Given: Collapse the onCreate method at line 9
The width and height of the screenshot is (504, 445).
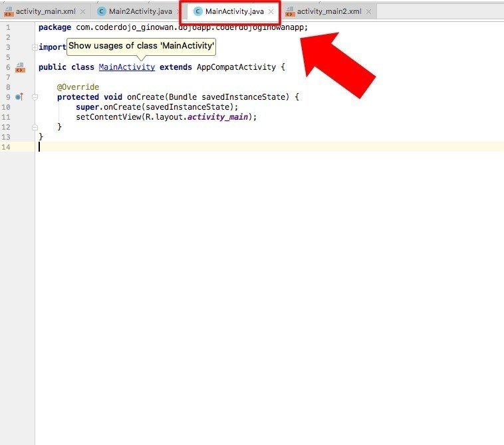Looking at the screenshot, I should (x=35, y=97).
